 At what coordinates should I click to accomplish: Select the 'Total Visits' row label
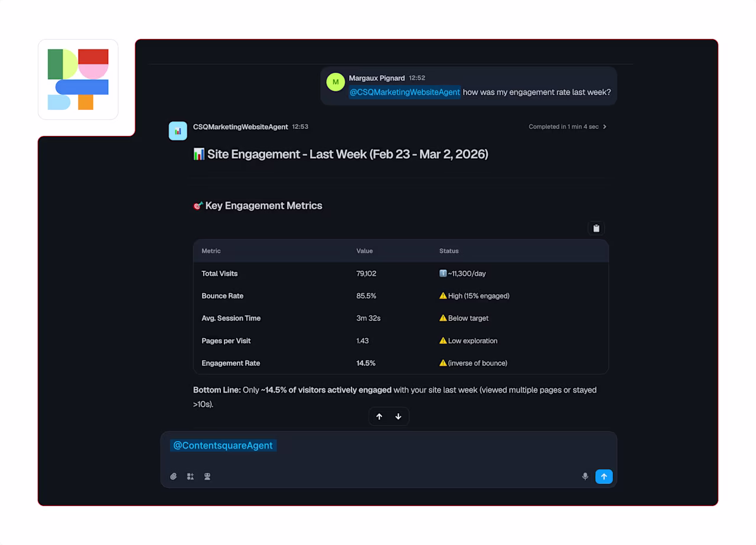pos(220,274)
